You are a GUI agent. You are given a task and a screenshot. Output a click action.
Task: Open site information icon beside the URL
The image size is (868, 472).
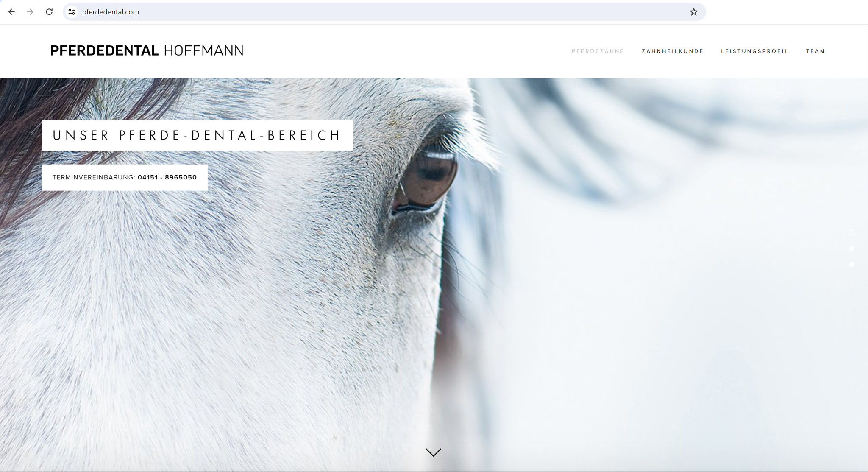click(x=72, y=12)
